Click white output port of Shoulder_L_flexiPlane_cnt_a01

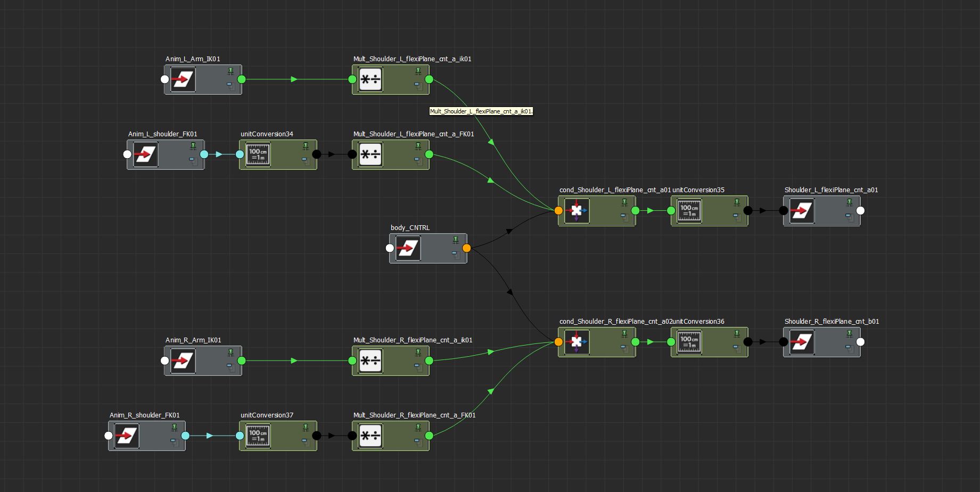coord(860,211)
